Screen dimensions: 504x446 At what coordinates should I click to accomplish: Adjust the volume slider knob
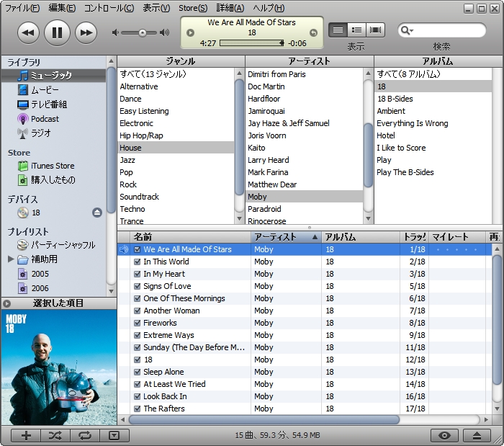[x=143, y=33]
